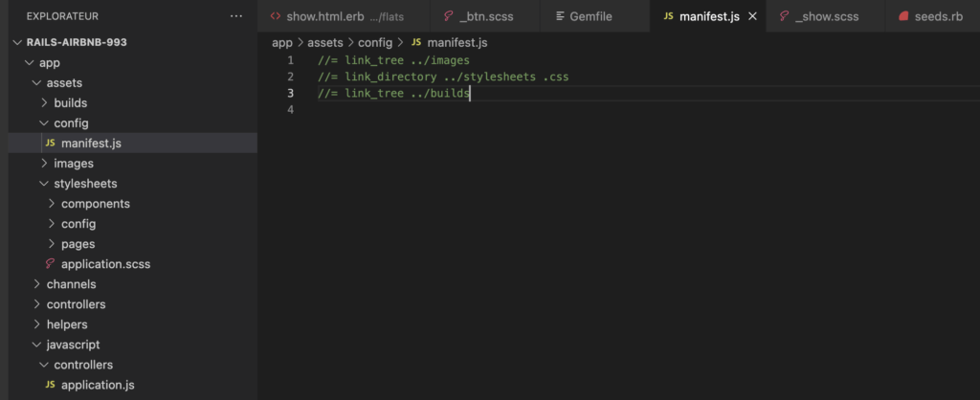Collapse the stylesheets folder chevron
980x400 pixels.
[x=44, y=183]
